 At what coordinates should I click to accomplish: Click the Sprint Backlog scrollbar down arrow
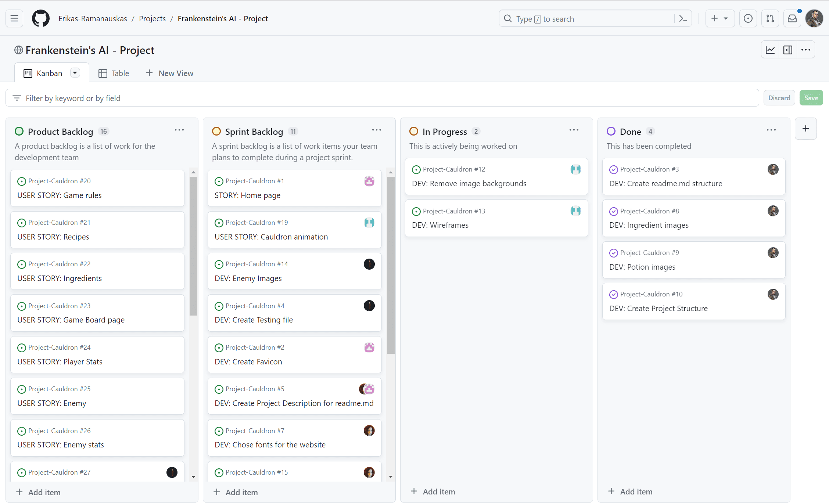pyautogui.click(x=391, y=477)
